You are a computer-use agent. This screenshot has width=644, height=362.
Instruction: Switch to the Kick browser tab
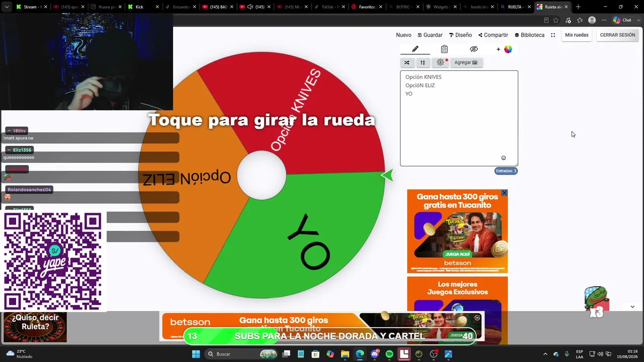tap(143, 7)
